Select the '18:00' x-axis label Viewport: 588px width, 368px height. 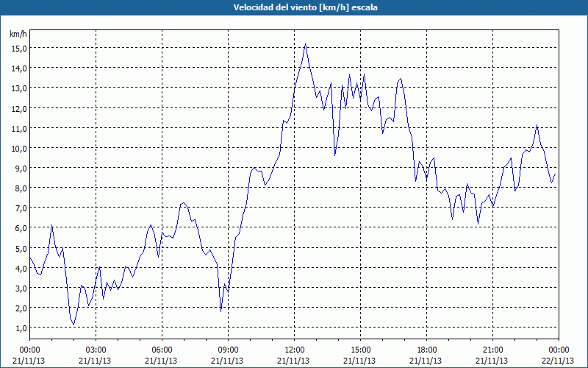tap(426, 350)
